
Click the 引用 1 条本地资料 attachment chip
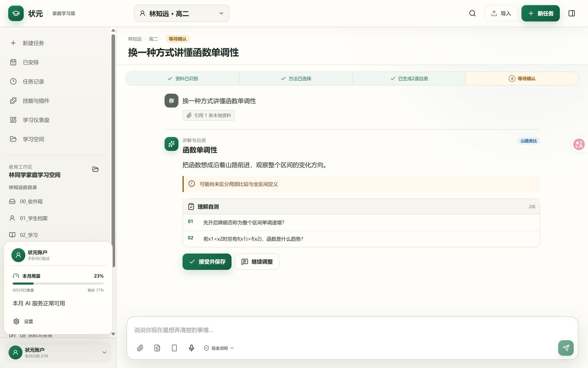coord(209,115)
